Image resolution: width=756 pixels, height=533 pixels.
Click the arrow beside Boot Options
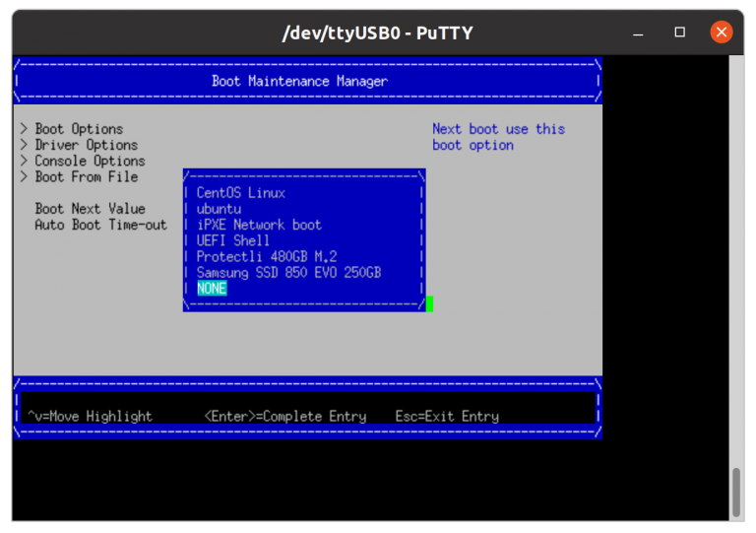click(24, 129)
